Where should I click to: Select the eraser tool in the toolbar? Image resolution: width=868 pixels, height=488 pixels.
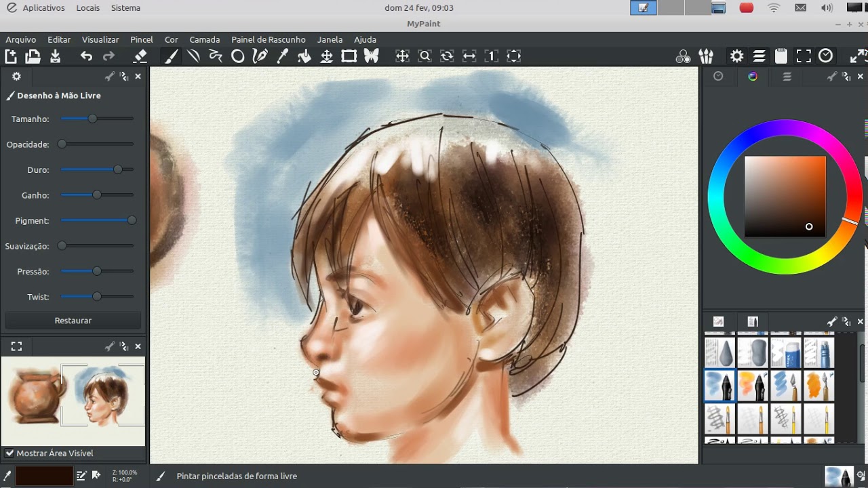click(140, 56)
